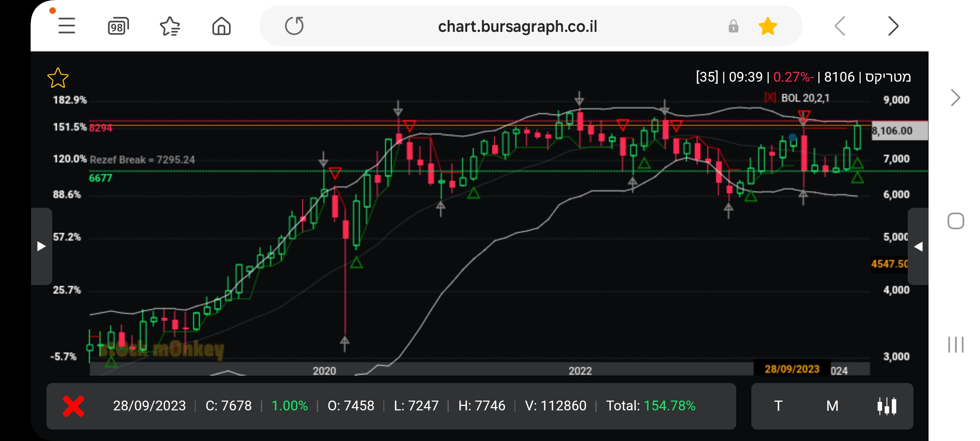Navigate forward with right arrow

click(893, 27)
